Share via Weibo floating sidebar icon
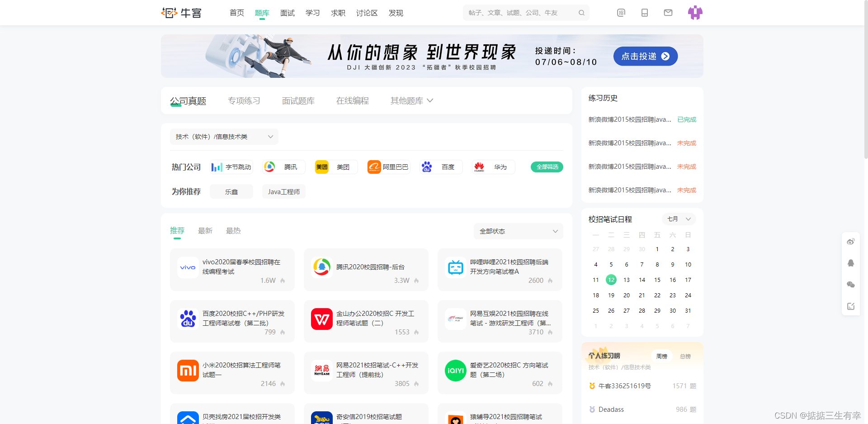Viewport: 868px width, 424px height. (x=851, y=242)
